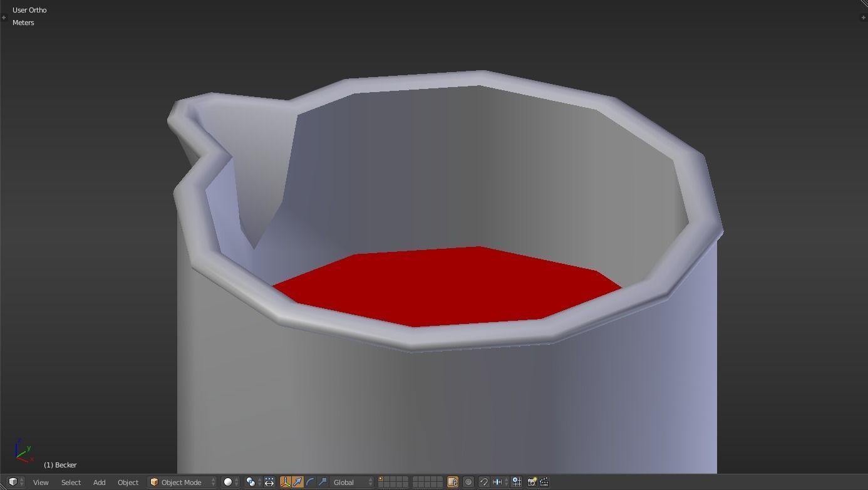Enable the translate manipulator arrow
Image resolution: width=868 pixels, height=490 pixels.
point(297,482)
